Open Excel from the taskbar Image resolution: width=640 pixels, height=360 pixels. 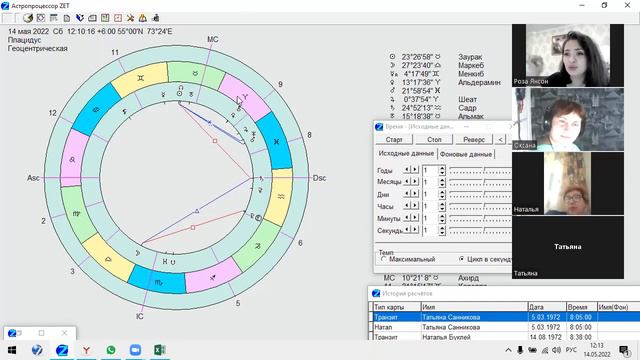coord(160,350)
